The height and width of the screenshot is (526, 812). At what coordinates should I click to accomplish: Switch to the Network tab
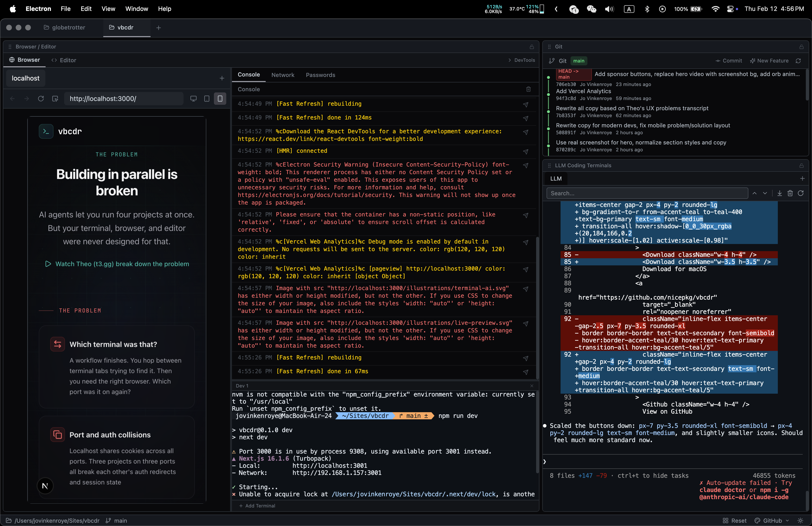[283, 75]
